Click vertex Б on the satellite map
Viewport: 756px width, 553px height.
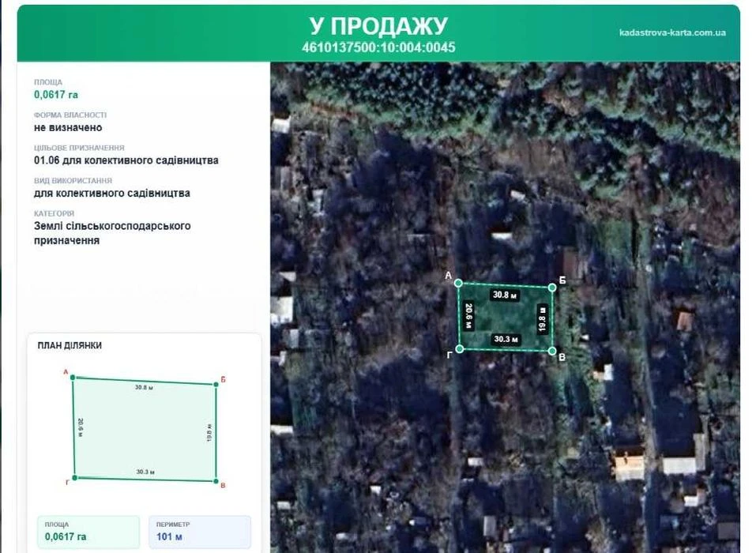pyautogui.click(x=552, y=288)
